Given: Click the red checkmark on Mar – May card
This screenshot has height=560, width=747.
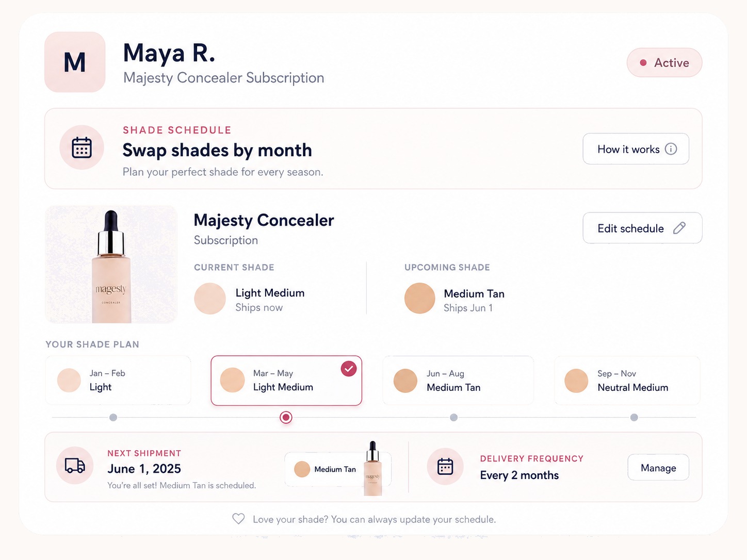Looking at the screenshot, I should 349,369.
